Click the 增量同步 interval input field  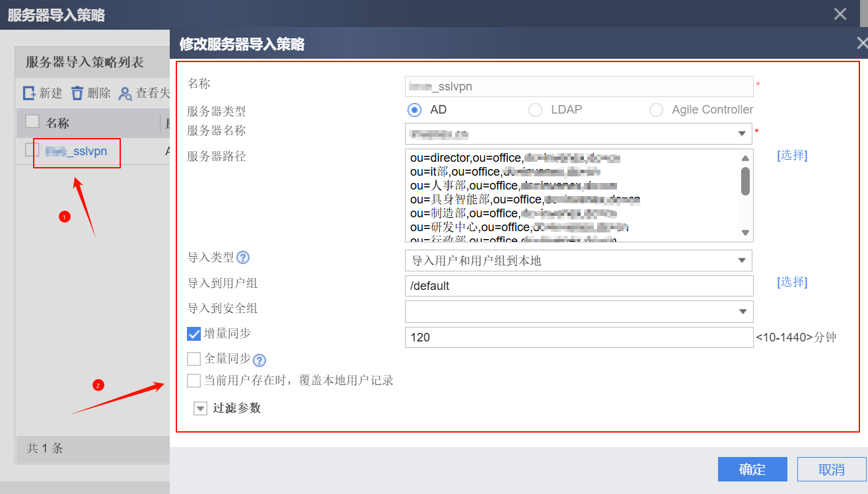tap(578, 337)
